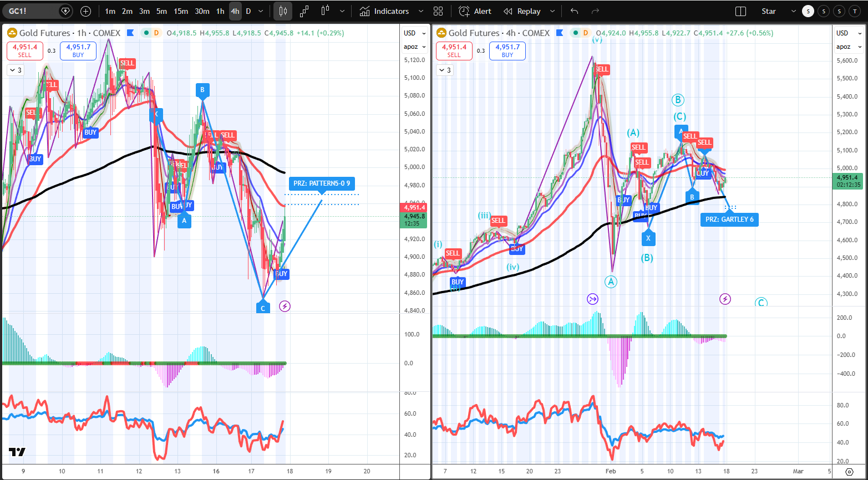This screenshot has width=868, height=480.
Task: Click the C point marker on 1h chart
Action: pyautogui.click(x=262, y=308)
